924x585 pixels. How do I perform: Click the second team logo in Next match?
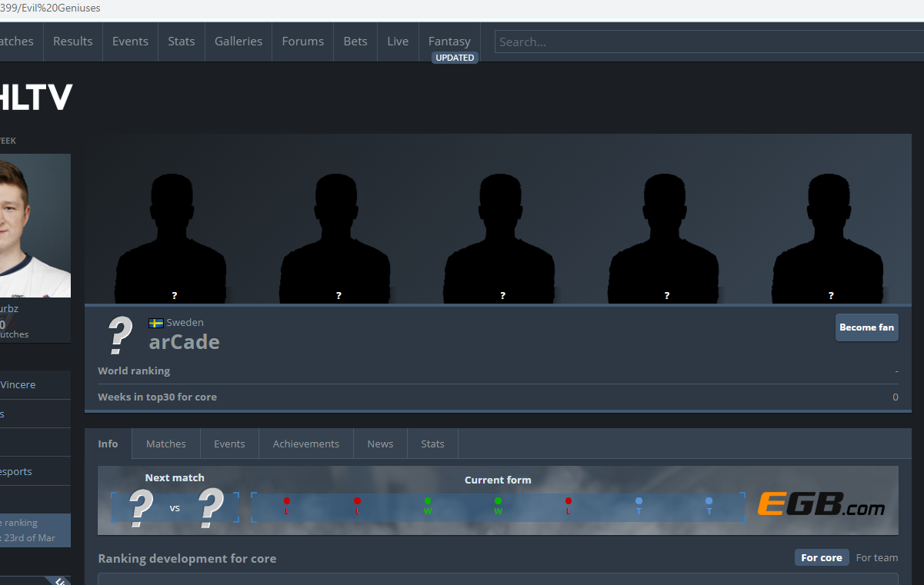[x=211, y=507]
